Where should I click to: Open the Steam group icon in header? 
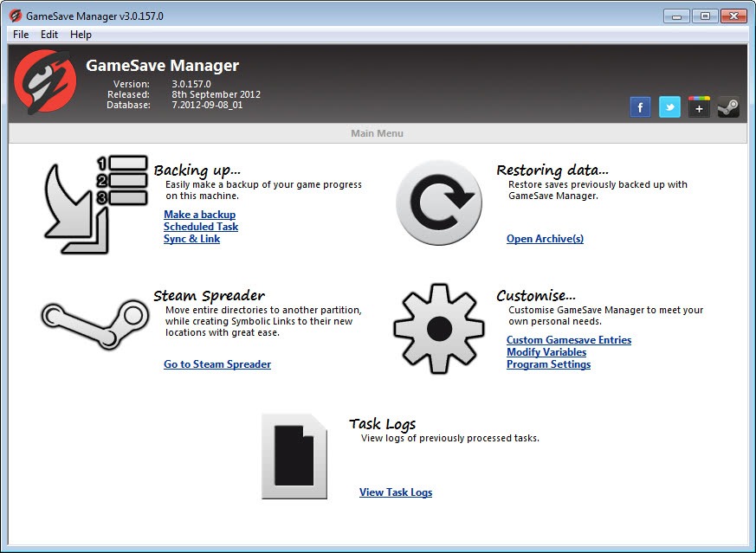click(x=728, y=107)
